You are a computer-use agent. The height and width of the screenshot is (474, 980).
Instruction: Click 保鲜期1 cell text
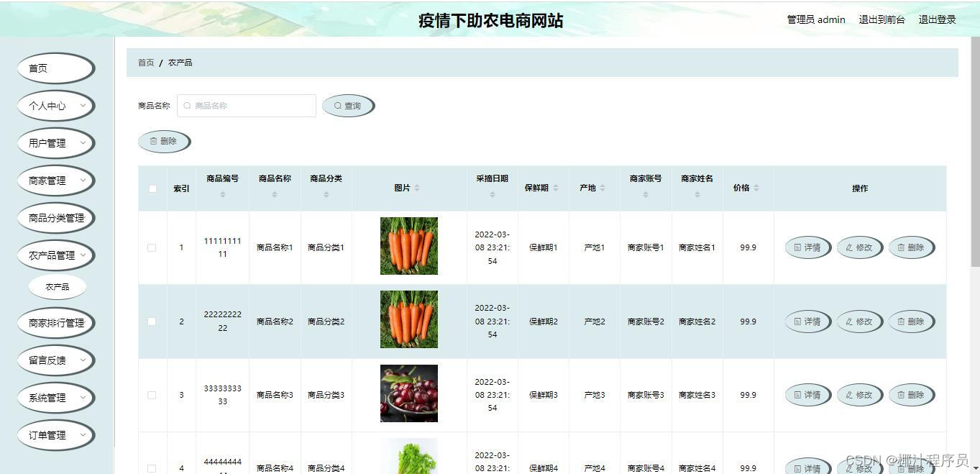coord(544,247)
